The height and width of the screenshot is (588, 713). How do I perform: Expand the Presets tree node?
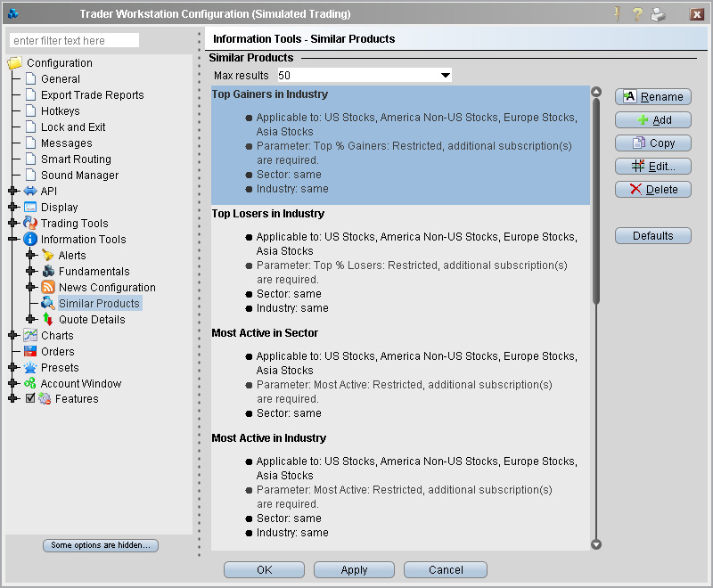click(13, 367)
